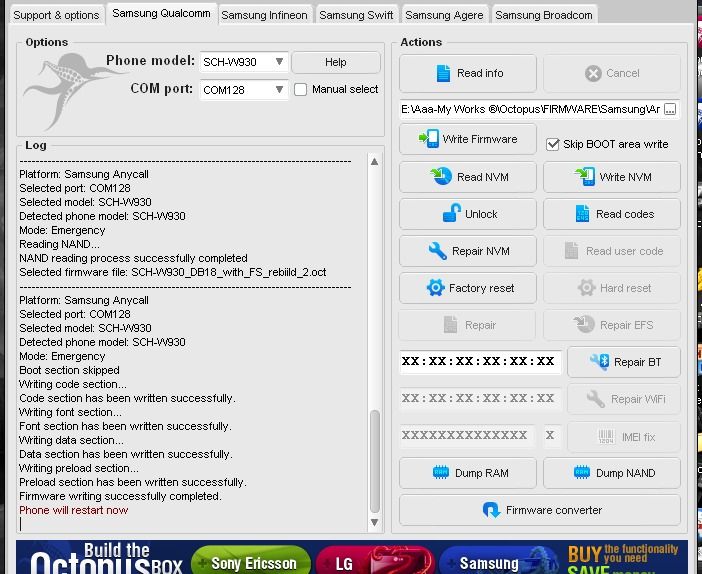Click 'Phone will restart now' log line
702x574 pixels.
pyautogui.click(x=73, y=510)
